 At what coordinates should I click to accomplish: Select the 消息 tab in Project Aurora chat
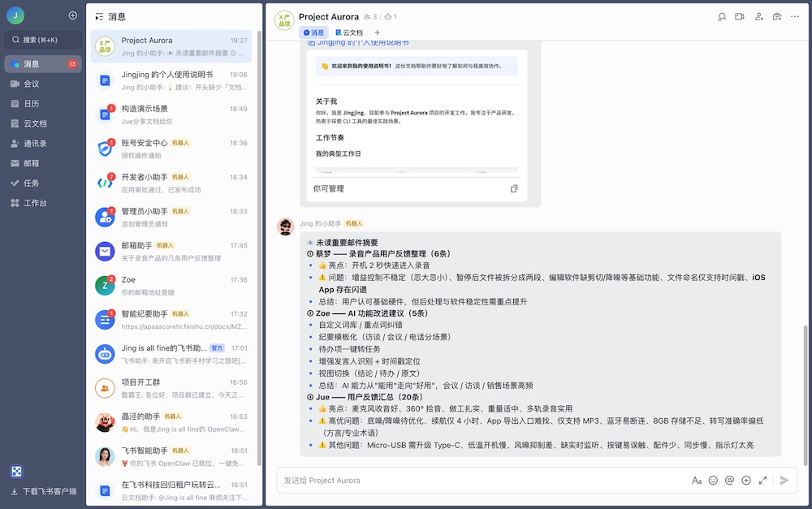(x=313, y=33)
